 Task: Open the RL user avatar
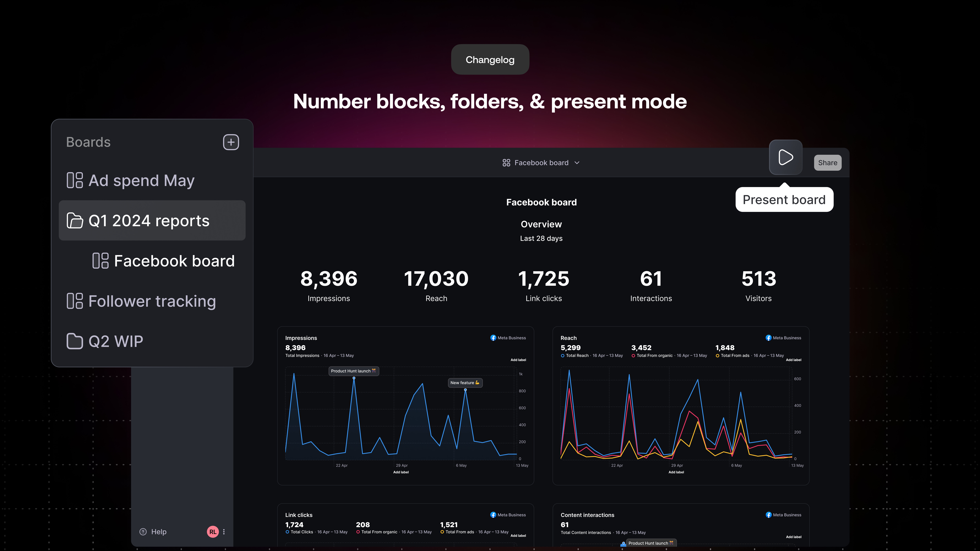(x=213, y=532)
